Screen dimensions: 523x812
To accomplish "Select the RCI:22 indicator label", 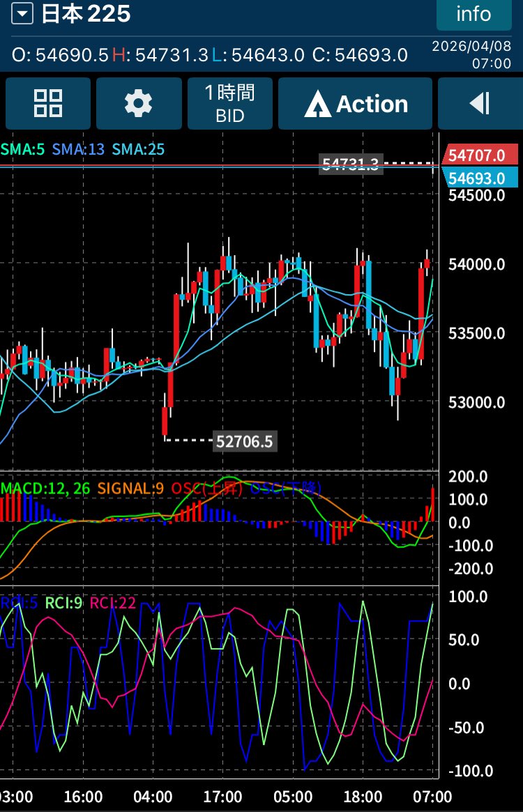I will coord(113,603).
